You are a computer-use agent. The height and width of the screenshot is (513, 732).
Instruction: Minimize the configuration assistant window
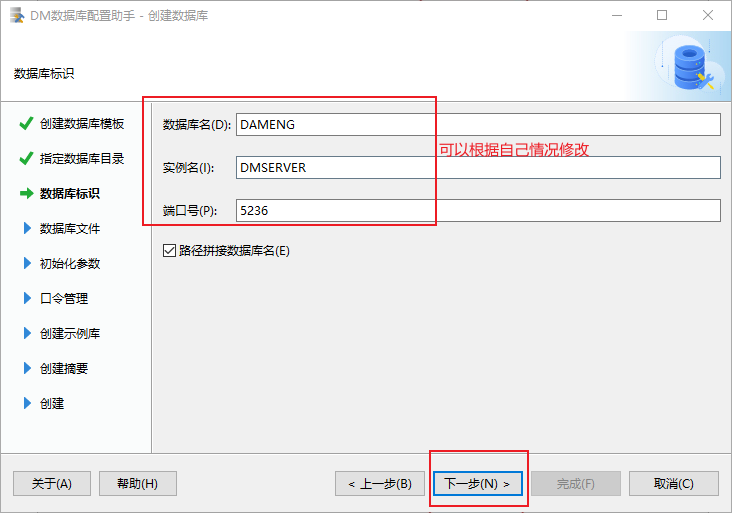click(617, 15)
